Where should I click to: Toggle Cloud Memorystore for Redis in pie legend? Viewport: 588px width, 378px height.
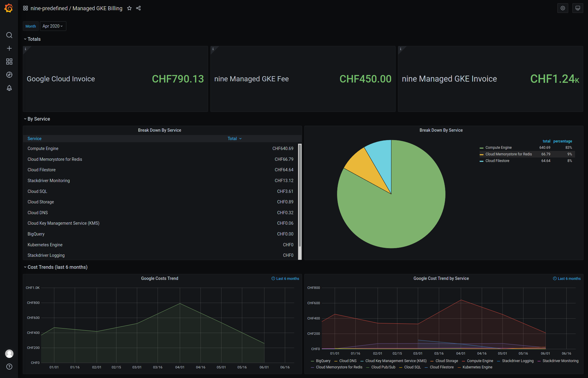(508, 154)
